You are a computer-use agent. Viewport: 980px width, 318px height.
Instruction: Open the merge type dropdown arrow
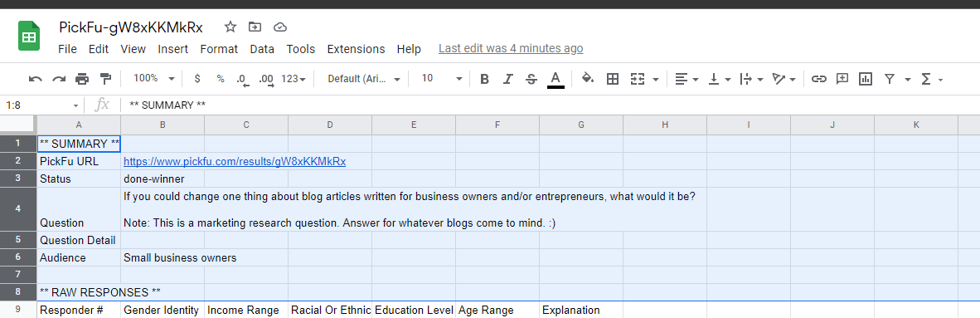(x=656, y=80)
